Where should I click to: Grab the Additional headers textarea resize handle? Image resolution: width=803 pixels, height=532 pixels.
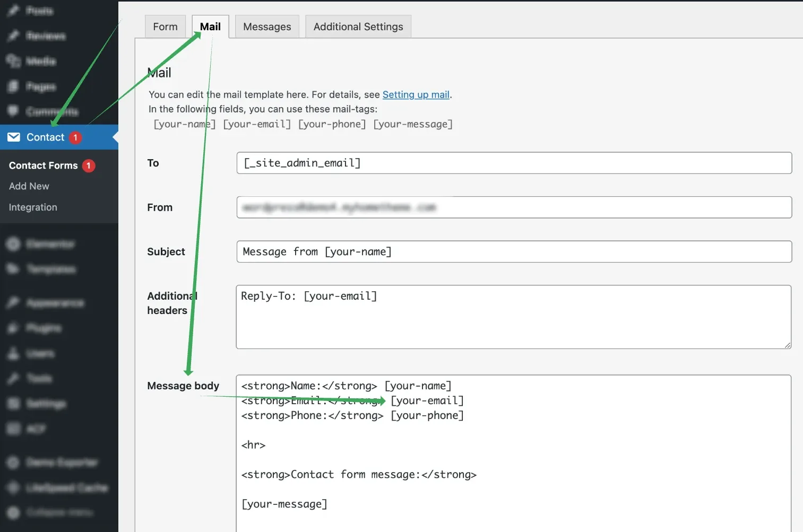(787, 345)
